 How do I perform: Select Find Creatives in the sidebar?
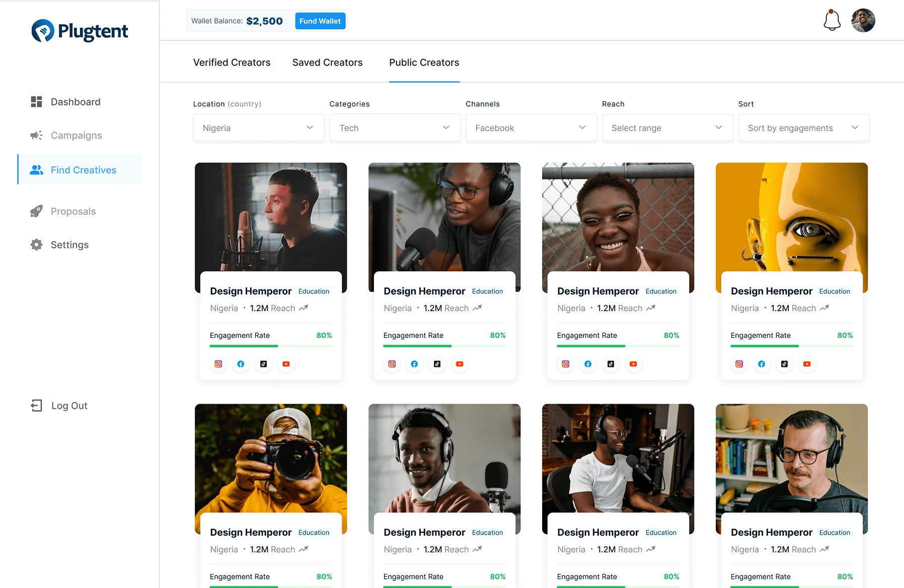[x=80, y=170]
